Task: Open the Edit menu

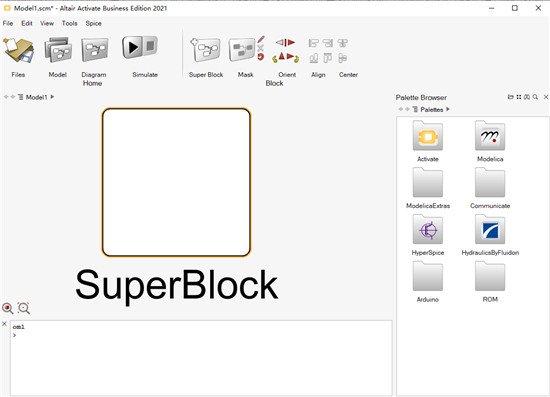Action: pyautogui.click(x=27, y=23)
